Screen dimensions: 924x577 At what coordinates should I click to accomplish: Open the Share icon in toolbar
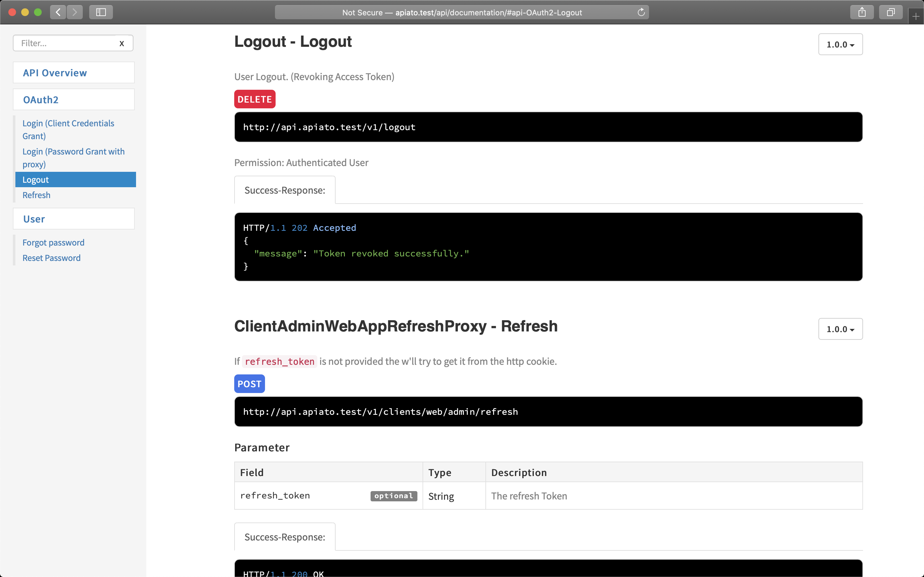coord(862,12)
